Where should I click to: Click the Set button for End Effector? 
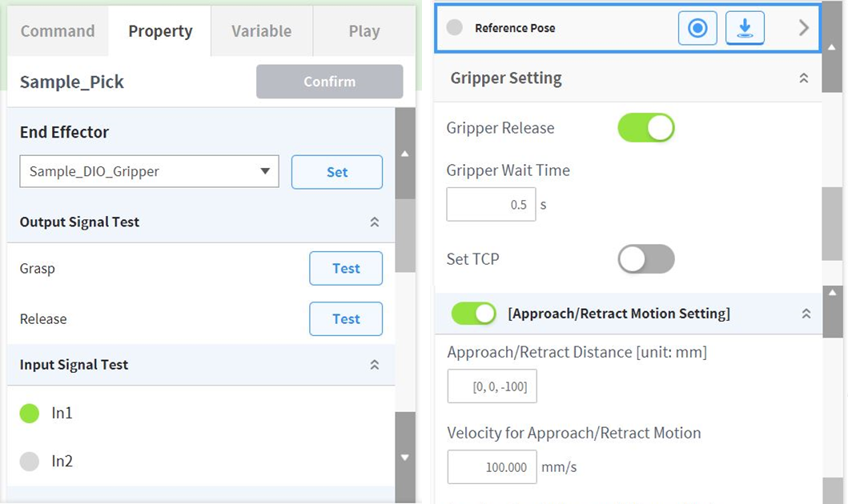tap(337, 172)
